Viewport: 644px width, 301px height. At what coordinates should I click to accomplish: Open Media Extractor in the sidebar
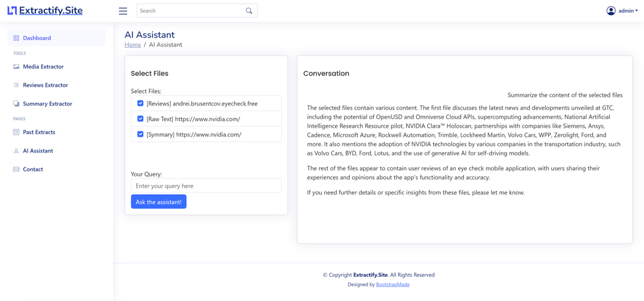point(56,66)
